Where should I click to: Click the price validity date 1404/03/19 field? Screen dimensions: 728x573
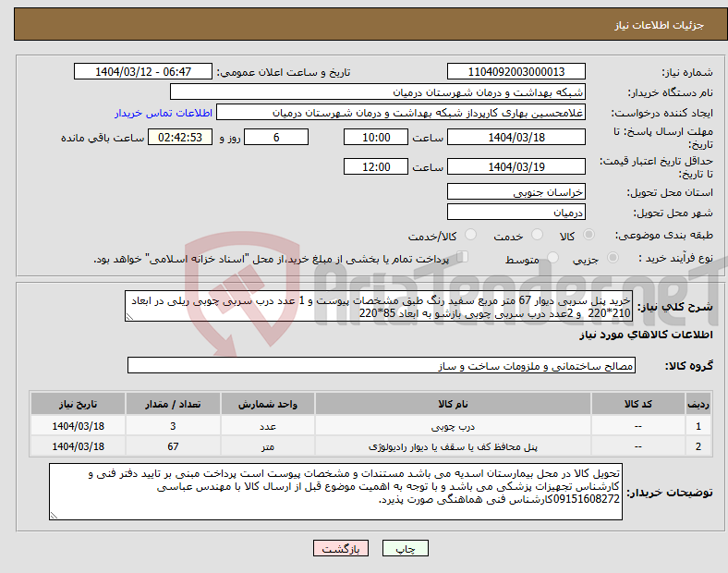pyautogui.click(x=516, y=166)
